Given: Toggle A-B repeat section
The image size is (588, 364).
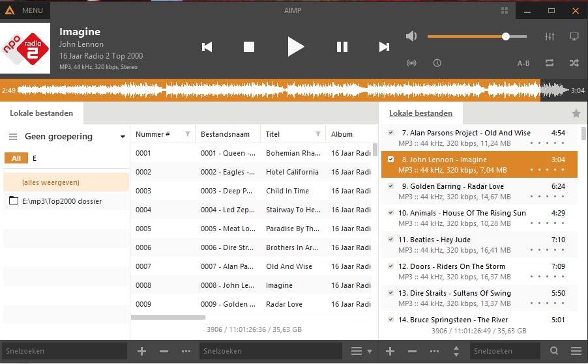Looking at the screenshot, I should [523, 63].
